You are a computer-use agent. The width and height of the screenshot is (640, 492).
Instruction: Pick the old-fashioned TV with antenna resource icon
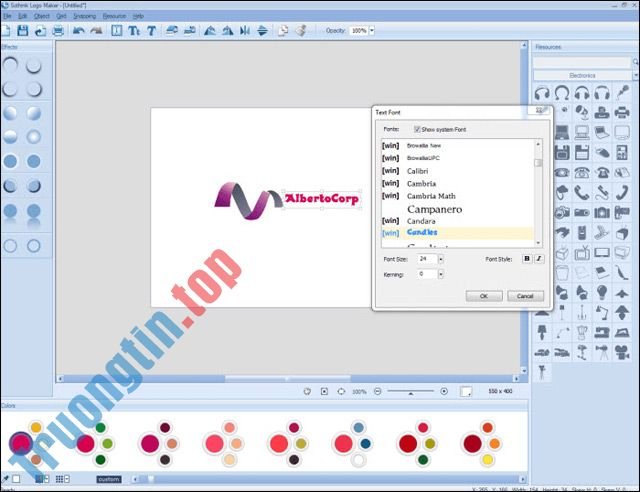point(582,253)
